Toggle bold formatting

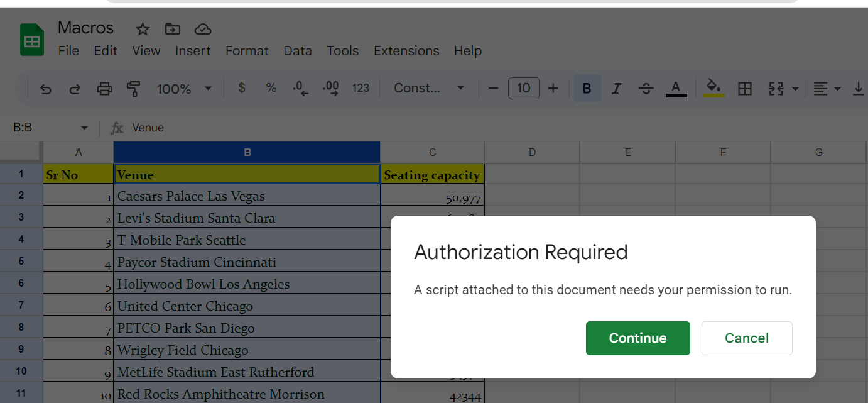click(587, 88)
